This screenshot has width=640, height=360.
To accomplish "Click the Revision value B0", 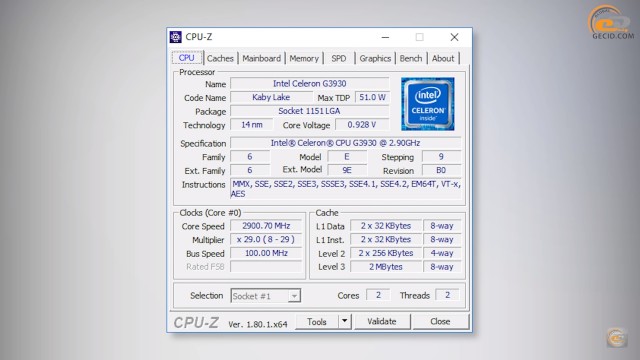I will 441,170.
